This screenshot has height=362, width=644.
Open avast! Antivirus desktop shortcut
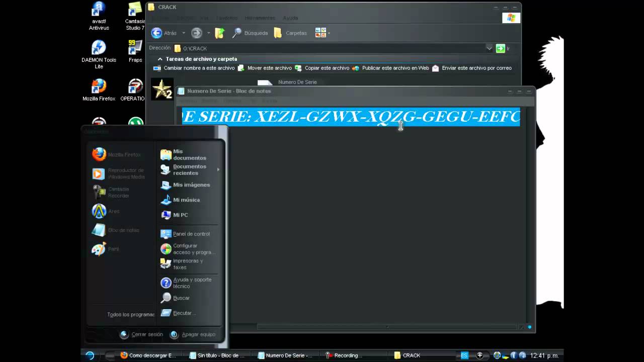[x=99, y=16]
